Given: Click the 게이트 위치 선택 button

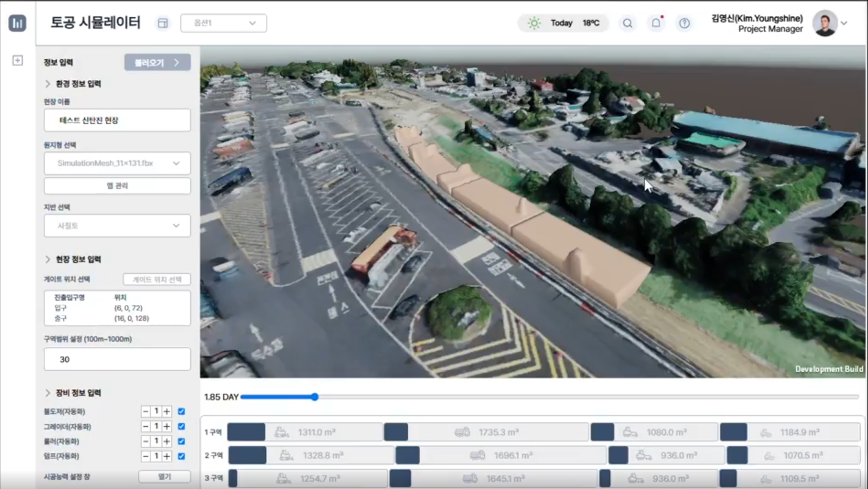Looking at the screenshot, I should [x=157, y=279].
